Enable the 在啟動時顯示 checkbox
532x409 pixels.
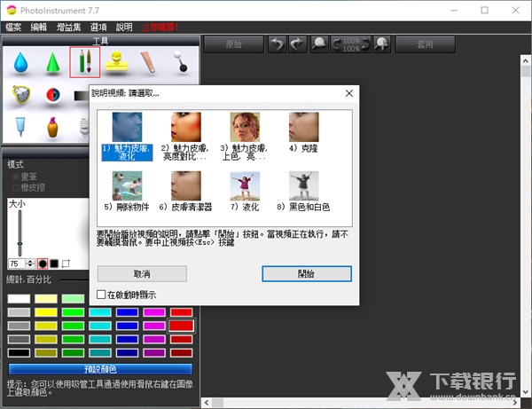102,295
